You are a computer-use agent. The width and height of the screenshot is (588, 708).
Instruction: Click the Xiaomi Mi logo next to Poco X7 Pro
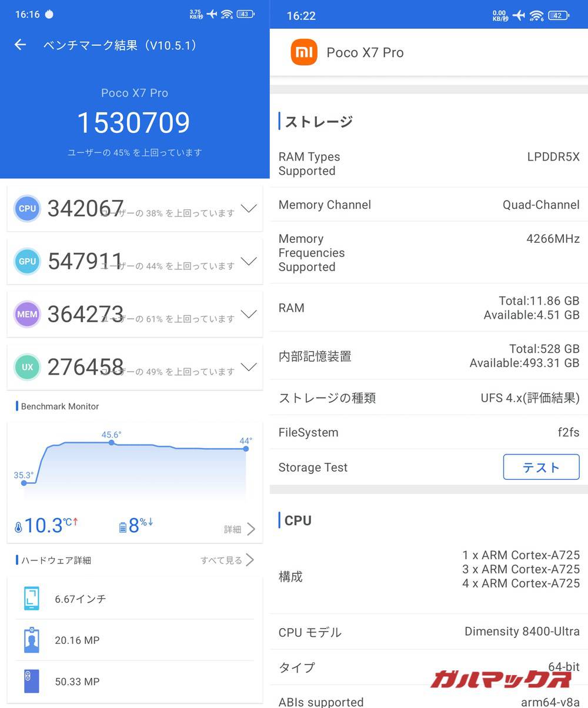(x=303, y=52)
